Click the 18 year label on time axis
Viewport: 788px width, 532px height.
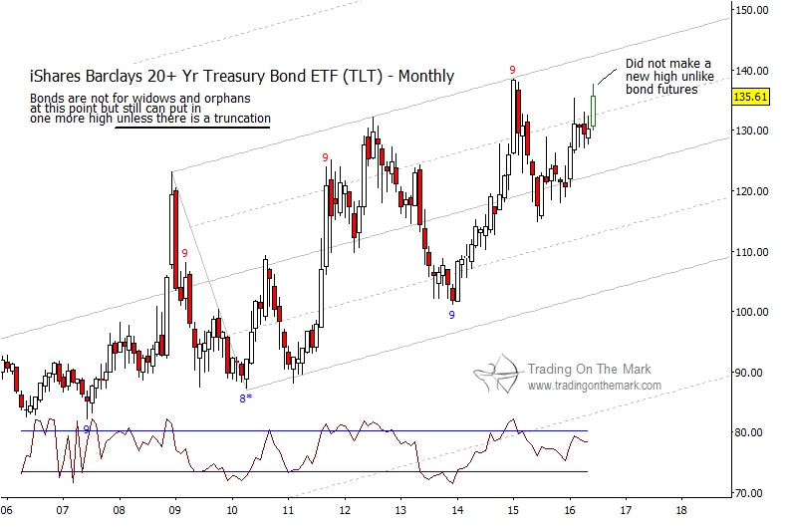point(681,510)
